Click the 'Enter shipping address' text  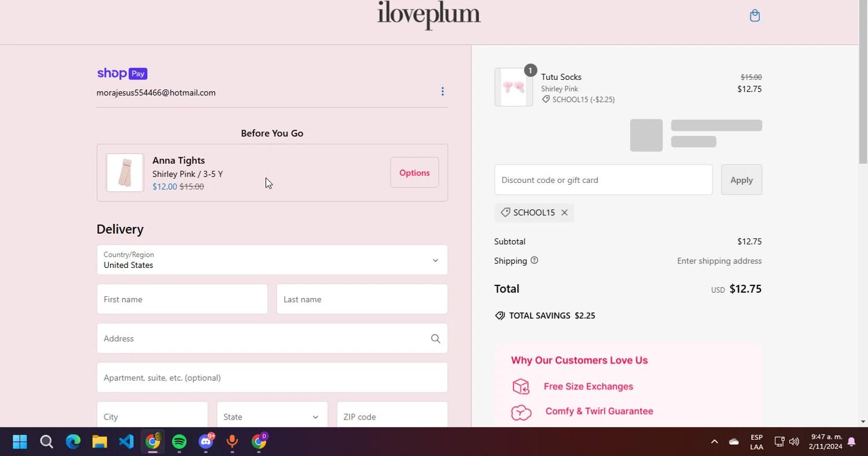pyautogui.click(x=719, y=261)
